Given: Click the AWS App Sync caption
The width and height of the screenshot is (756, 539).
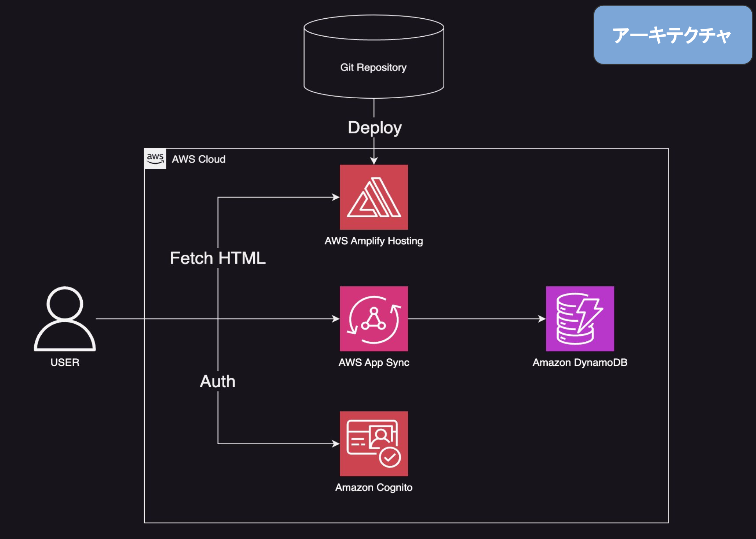Looking at the screenshot, I should click(x=374, y=362).
